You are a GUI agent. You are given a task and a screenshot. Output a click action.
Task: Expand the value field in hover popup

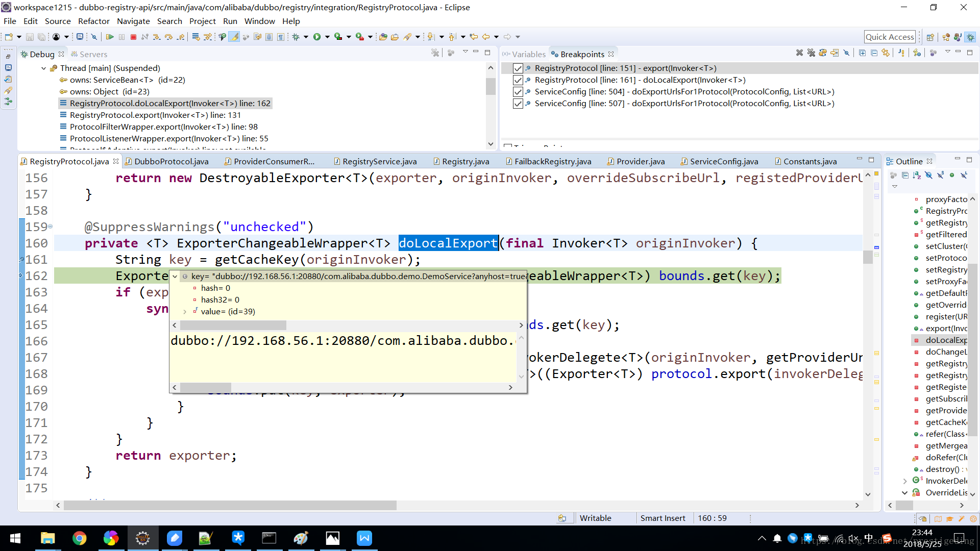[x=185, y=312]
